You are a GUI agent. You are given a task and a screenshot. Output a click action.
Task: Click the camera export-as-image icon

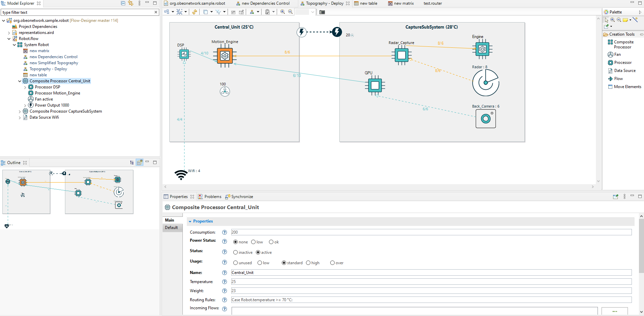322,12
